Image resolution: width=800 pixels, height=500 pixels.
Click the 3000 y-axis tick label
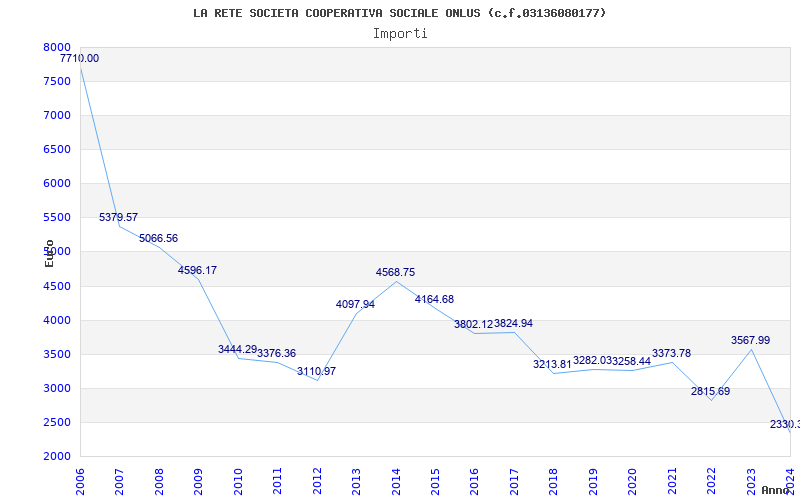[57, 389]
